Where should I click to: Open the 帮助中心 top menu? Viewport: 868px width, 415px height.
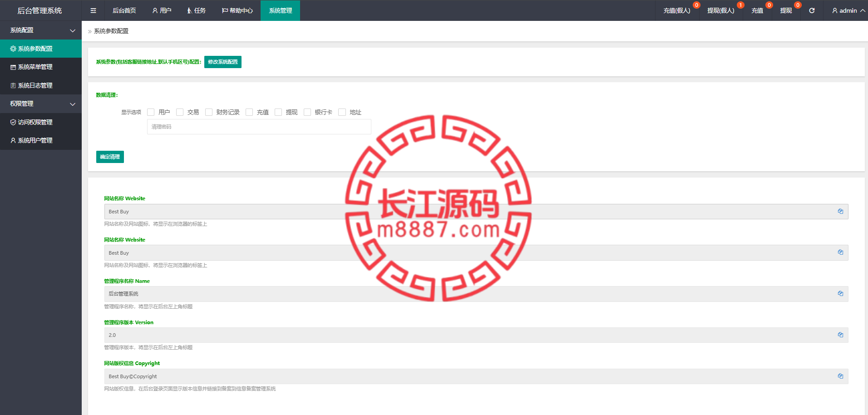click(237, 10)
